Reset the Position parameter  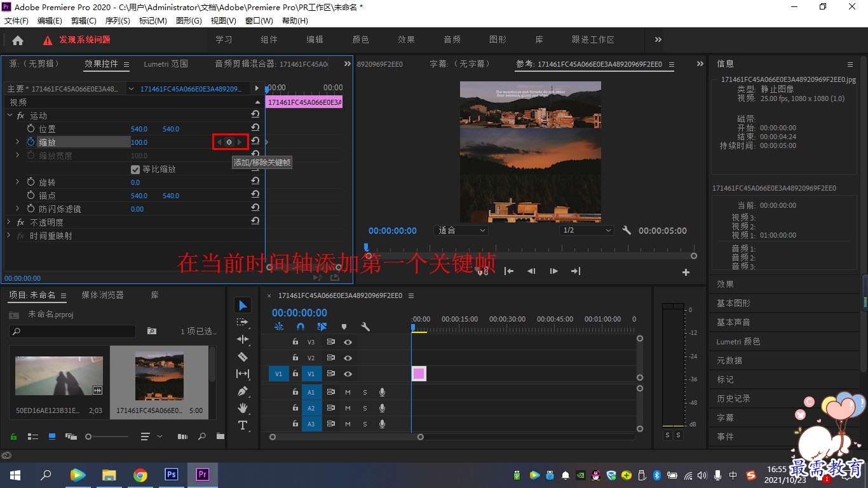point(255,128)
